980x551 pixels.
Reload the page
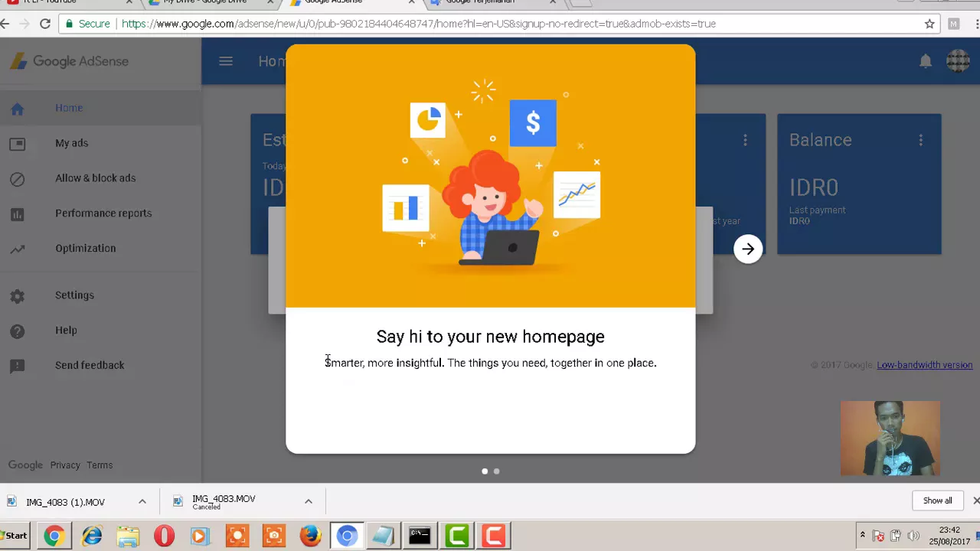[x=45, y=24]
